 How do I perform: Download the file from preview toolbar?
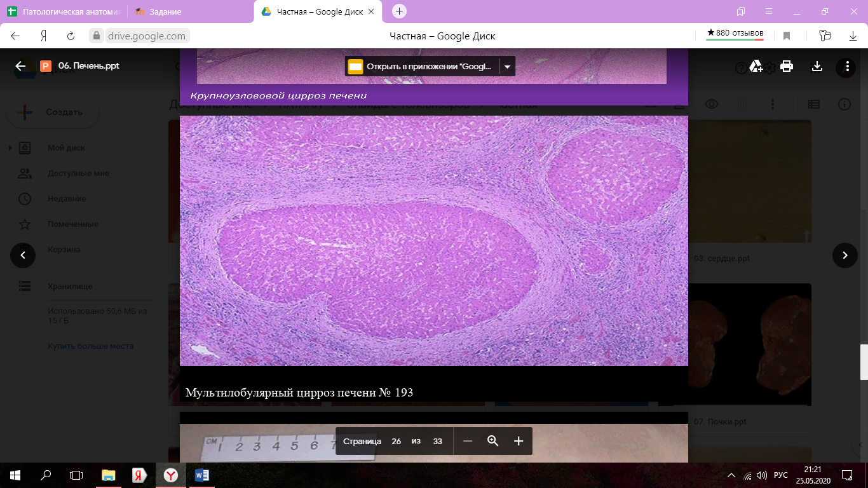click(x=817, y=66)
